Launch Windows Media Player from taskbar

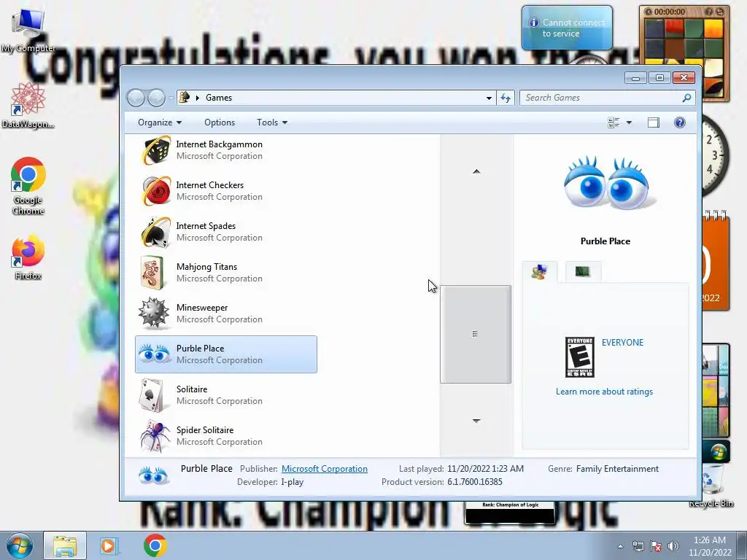pyautogui.click(x=109, y=545)
